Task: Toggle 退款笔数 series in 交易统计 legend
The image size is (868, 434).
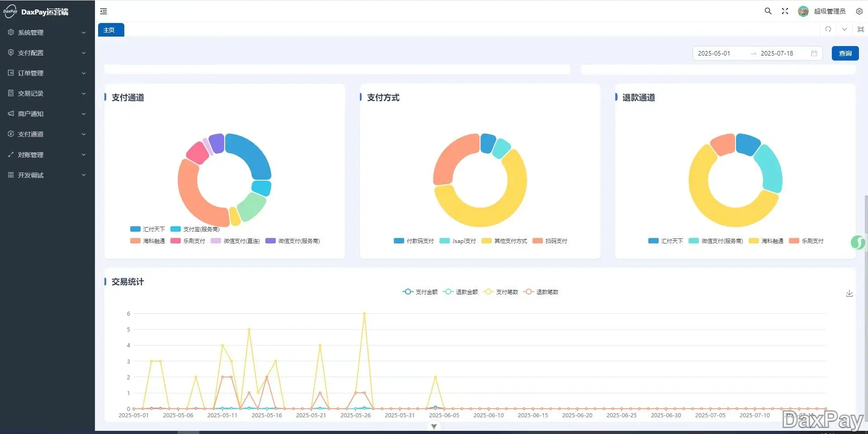Action: (x=541, y=292)
